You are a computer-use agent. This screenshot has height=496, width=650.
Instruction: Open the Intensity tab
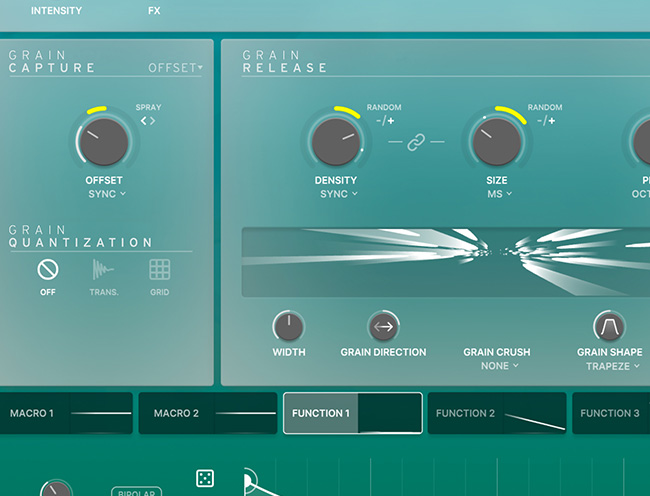click(x=57, y=11)
